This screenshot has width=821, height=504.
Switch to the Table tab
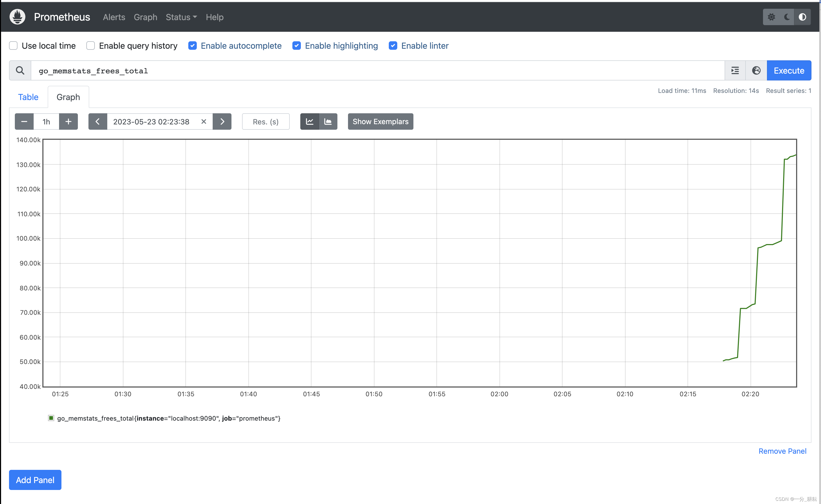click(x=28, y=97)
